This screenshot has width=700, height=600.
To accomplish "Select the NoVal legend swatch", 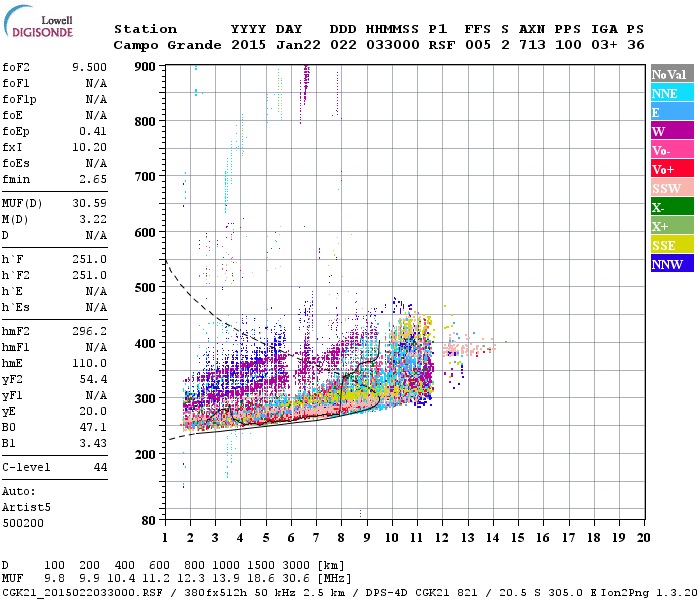I will (672, 74).
